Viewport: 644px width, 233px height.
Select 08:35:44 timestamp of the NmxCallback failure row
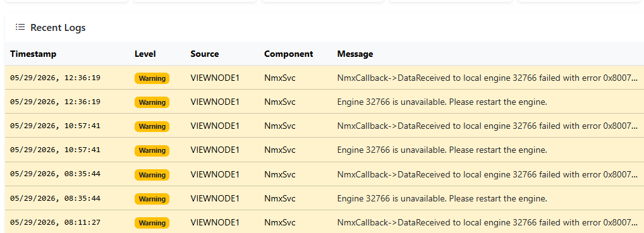tap(55, 174)
